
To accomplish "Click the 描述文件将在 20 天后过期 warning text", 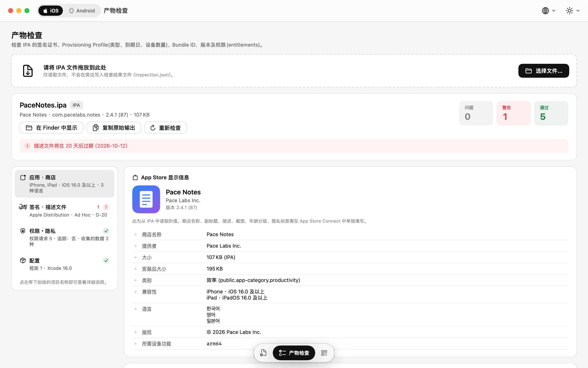I will (81, 146).
